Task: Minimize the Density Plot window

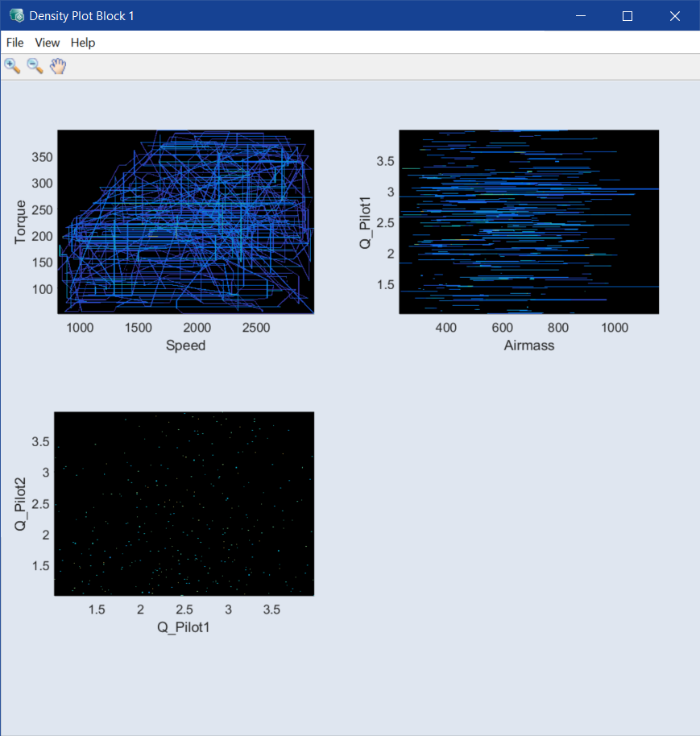Action: click(580, 15)
